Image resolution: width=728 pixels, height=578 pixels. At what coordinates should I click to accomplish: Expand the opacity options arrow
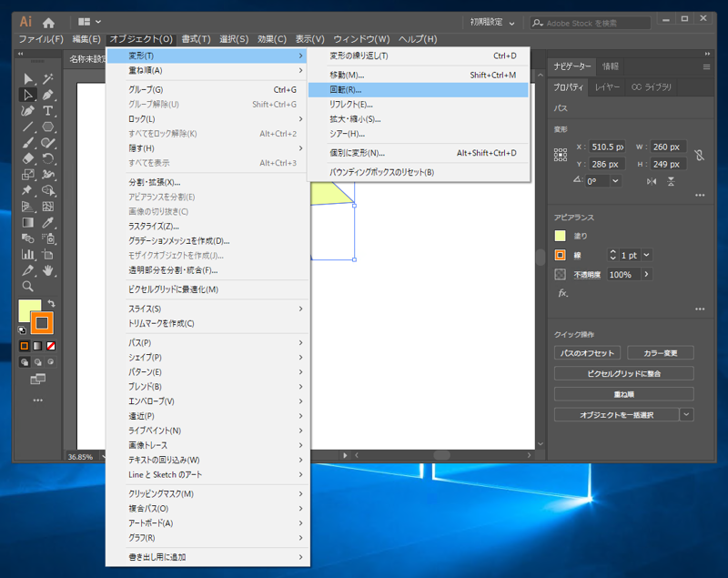point(646,274)
